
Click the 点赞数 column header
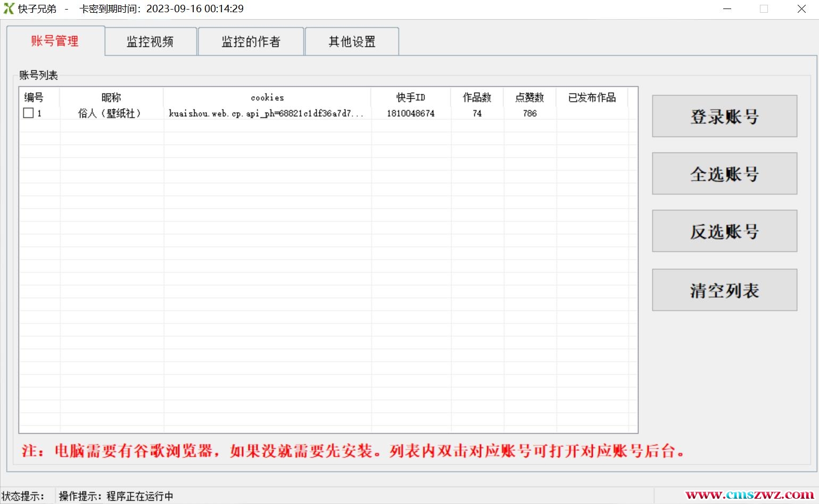click(530, 97)
